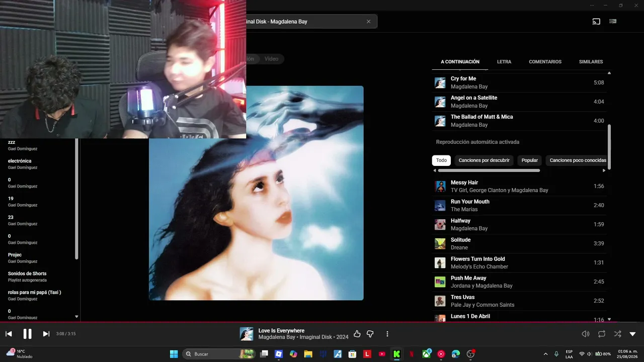Open the A CONTINUACIÓN tab
This screenshot has width=644, height=362.
(460, 62)
